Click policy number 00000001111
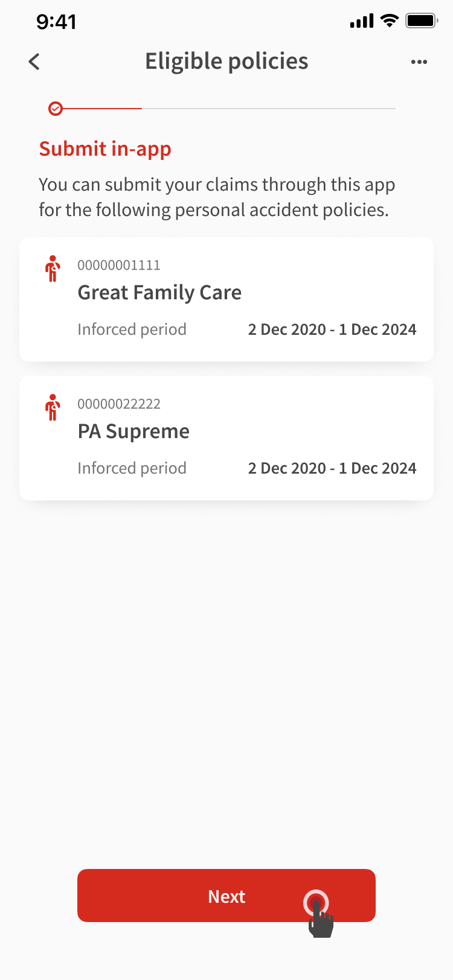The height and width of the screenshot is (980, 453). click(x=119, y=266)
